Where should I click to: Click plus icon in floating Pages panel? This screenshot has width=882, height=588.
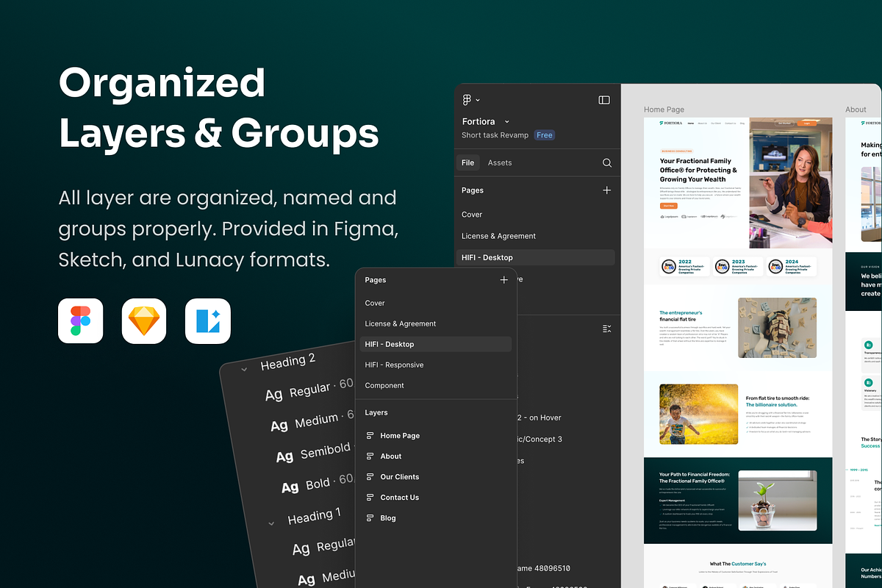[x=503, y=280]
